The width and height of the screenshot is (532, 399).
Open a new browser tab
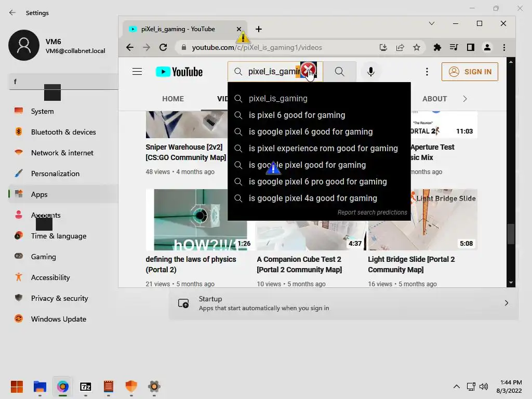click(259, 29)
